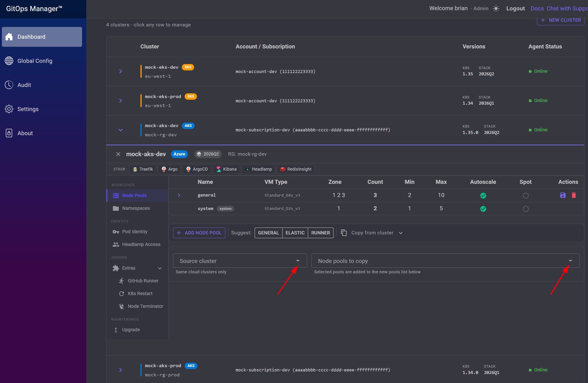Click the Pod Identity key icon
This screenshot has height=383, width=588.
(x=116, y=232)
